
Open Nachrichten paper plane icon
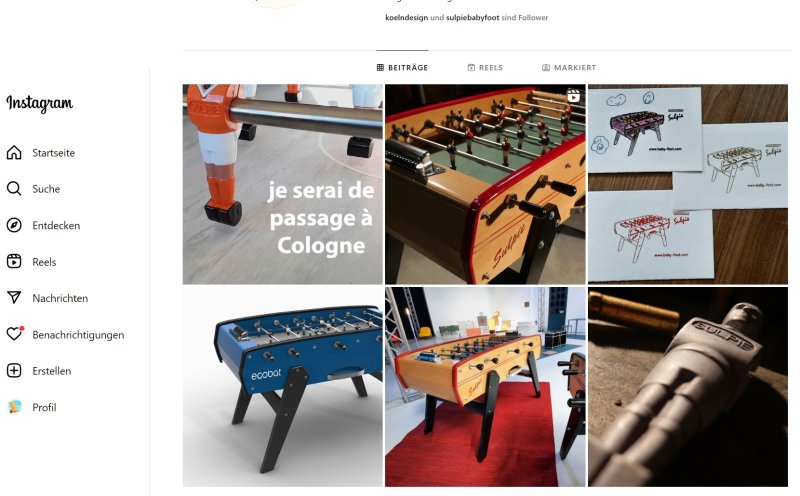coord(14,297)
